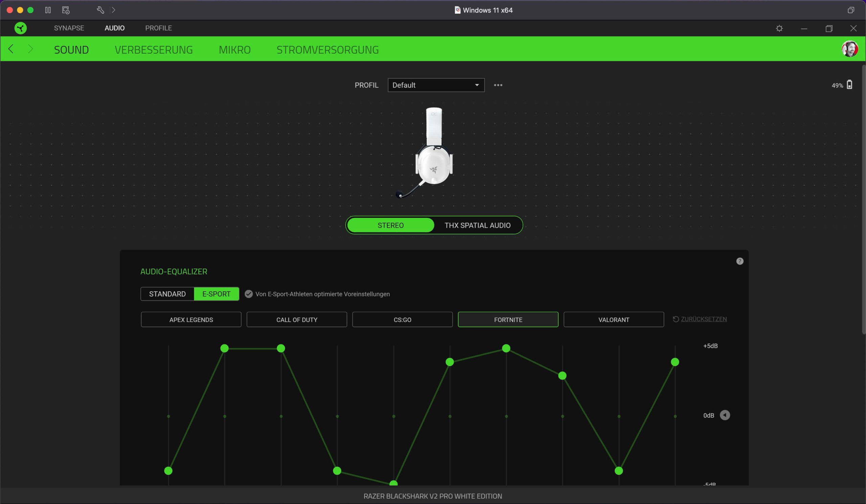This screenshot has height=504, width=866.
Task: Click the 0dB arrow marker
Action: 725,415
